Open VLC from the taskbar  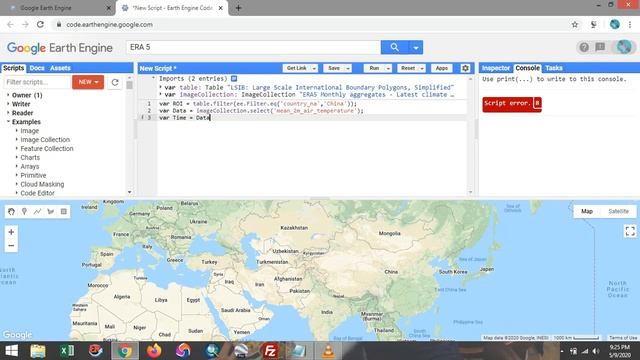pos(328,351)
